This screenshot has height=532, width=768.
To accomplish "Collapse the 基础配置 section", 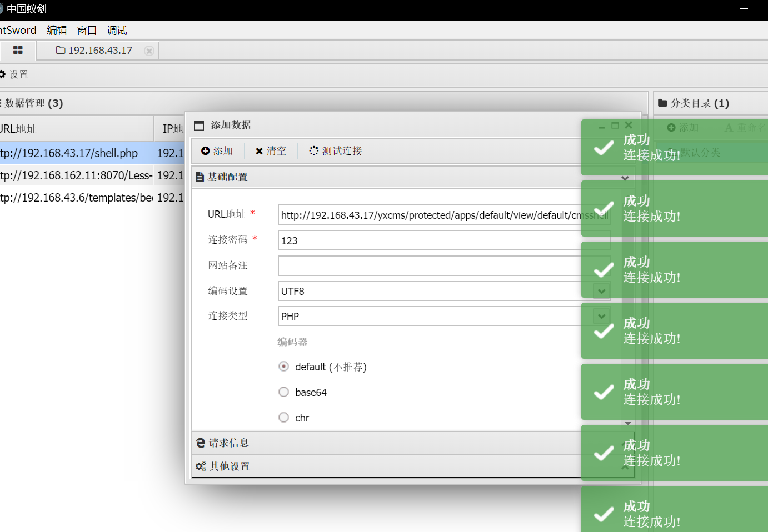I will pos(625,178).
